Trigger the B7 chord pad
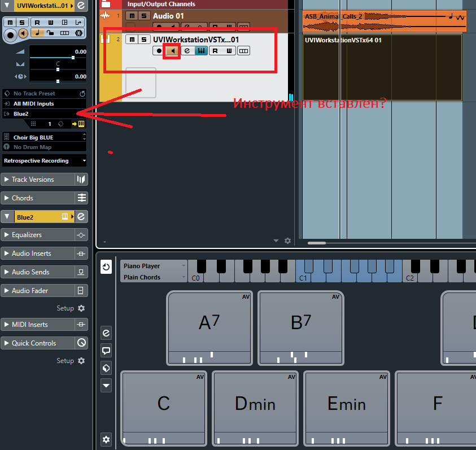Viewport: 476px width, 450px height. tap(301, 328)
